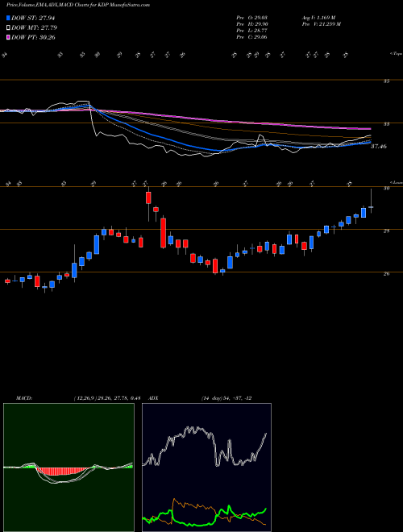Click the '<-Tops' marker label
Screen dimensions: 403x532
(x=396, y=54)
